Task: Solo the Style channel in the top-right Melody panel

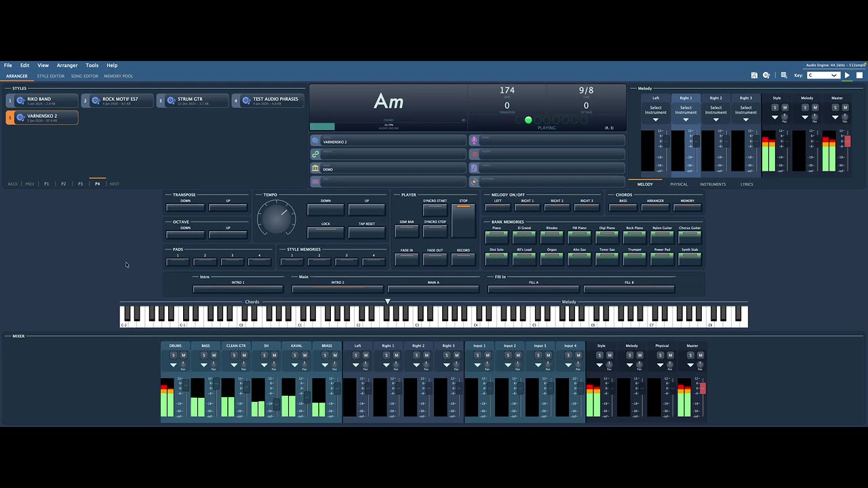Action: tap(775, 108)
